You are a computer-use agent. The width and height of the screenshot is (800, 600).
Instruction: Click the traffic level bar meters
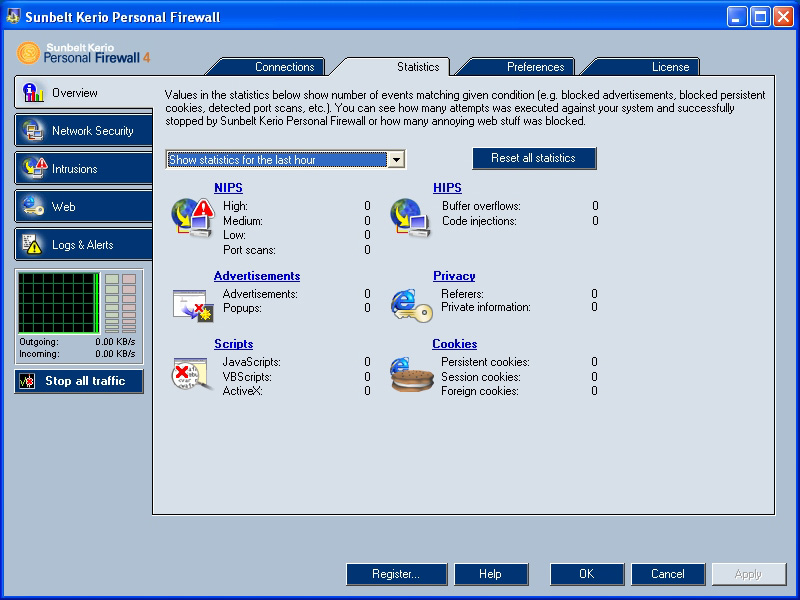120,303
